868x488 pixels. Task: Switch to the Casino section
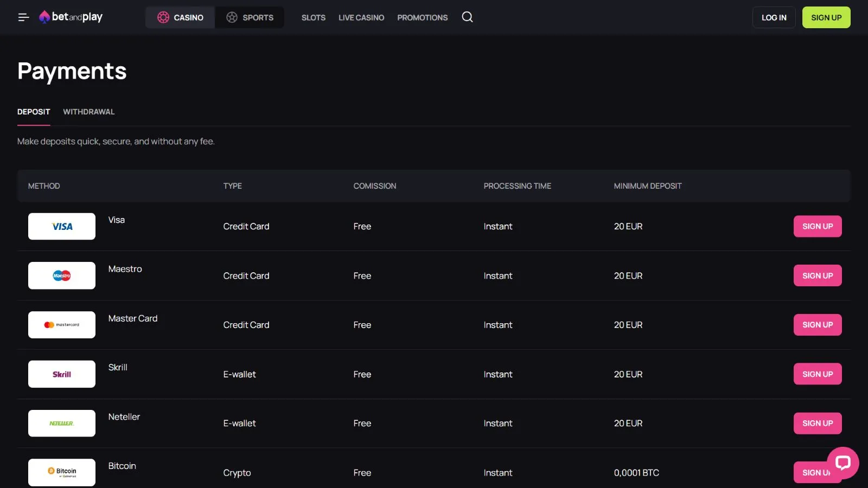click(181, 17)
